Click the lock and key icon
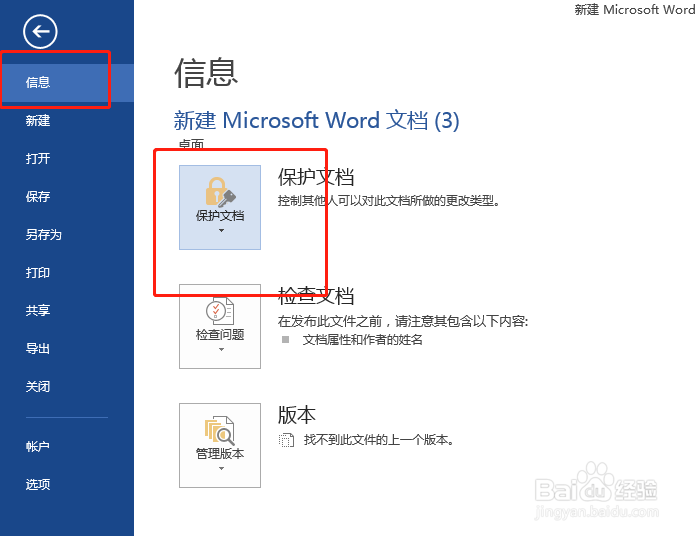Viewport: 697px width, 536px height. click(x=220, y=192)
